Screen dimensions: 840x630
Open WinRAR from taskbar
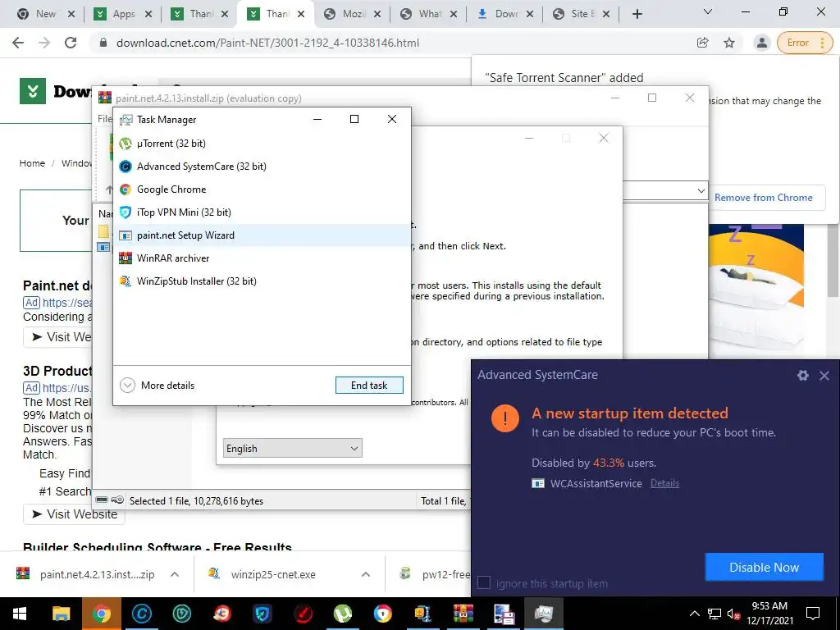pos(463,614)
